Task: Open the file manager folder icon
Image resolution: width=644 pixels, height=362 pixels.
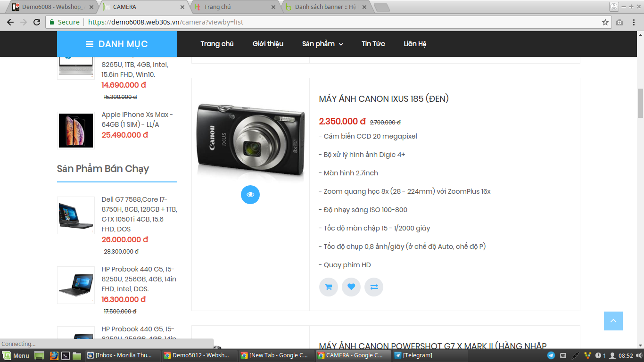Action: coord(77,355)
